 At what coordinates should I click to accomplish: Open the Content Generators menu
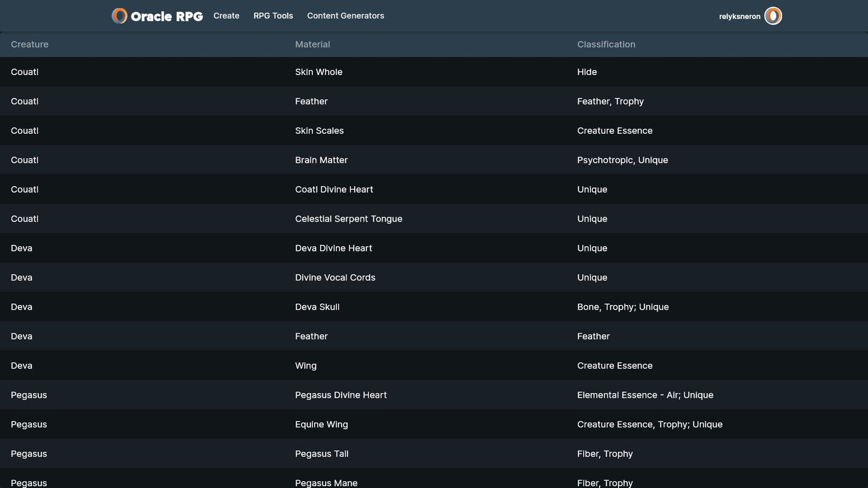click(345, 16)
